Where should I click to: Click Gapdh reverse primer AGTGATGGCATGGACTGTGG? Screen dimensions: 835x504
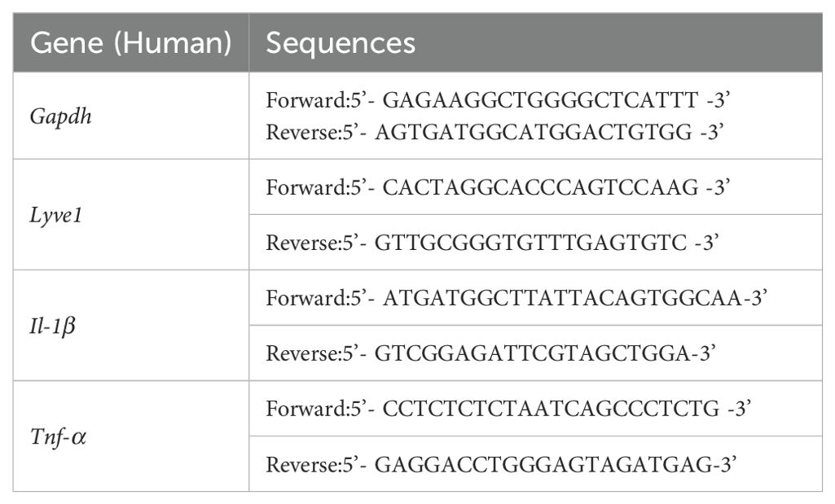534,131
